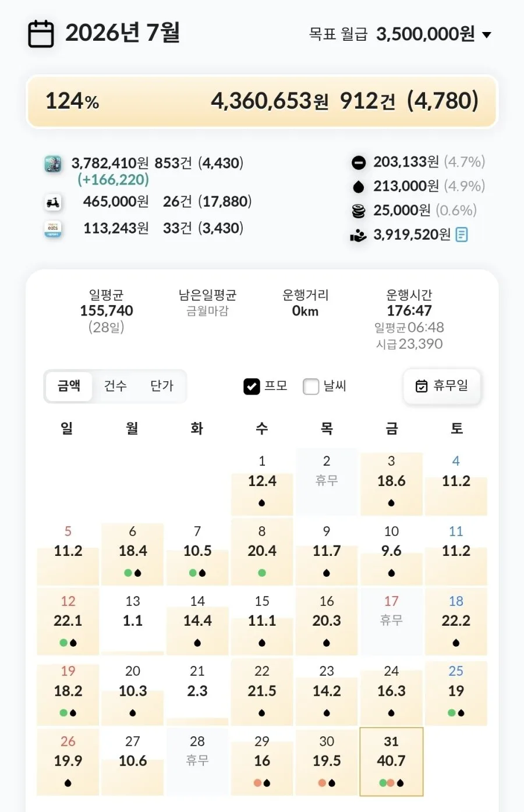
Task: Click the 3,500,000원 target salary value
Action: [x=426, y=34]
